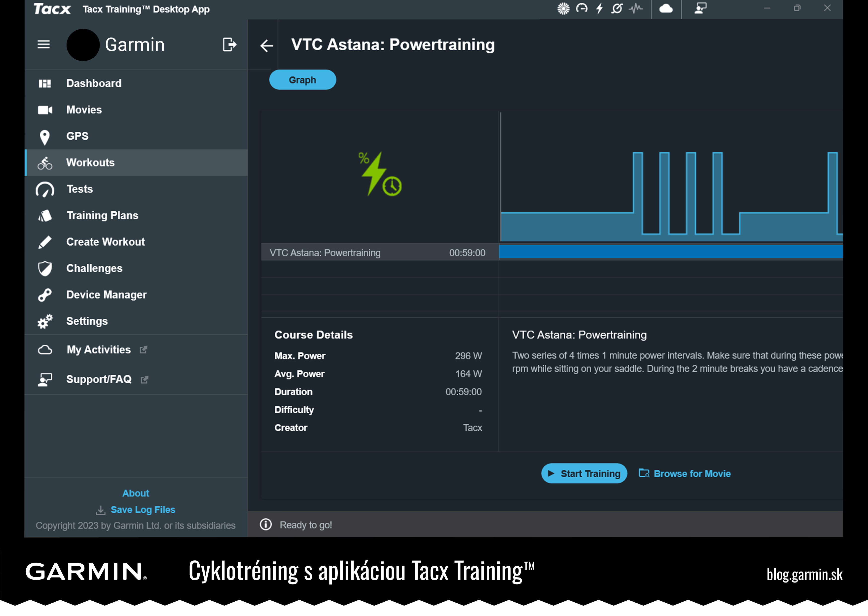Open Movies via the camera icon
Viewport: 868px width, 616px height.
click(45, 110)
